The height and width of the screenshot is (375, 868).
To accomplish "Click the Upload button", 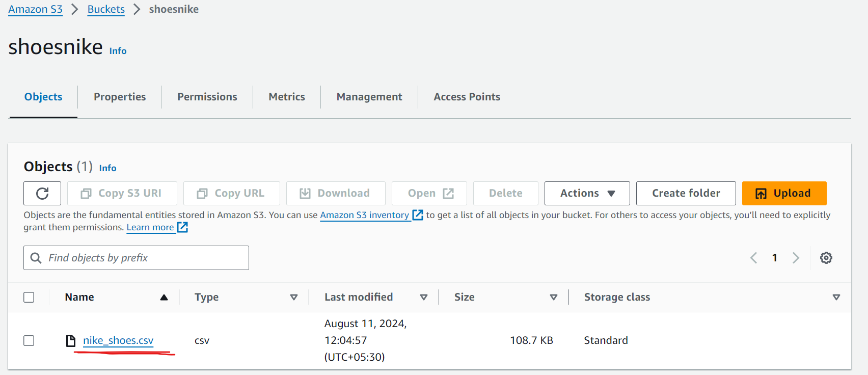I will point(784,193).
